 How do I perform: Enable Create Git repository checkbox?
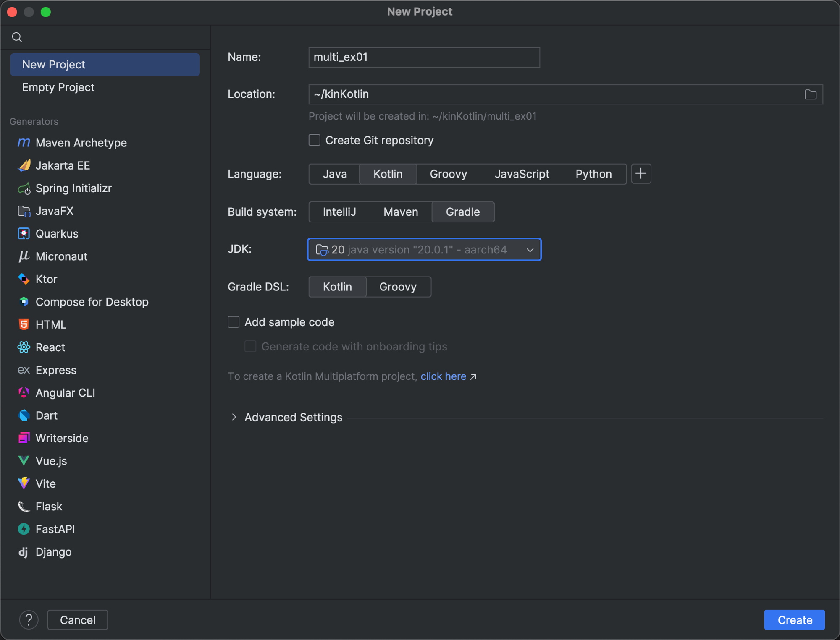pyautogui.click(x=315, y=140)
